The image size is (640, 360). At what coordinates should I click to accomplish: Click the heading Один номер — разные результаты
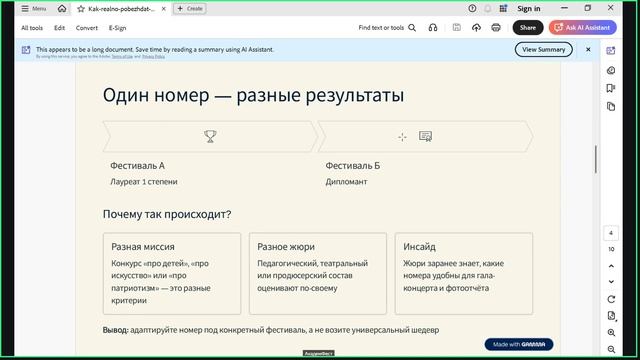point(253,96)
